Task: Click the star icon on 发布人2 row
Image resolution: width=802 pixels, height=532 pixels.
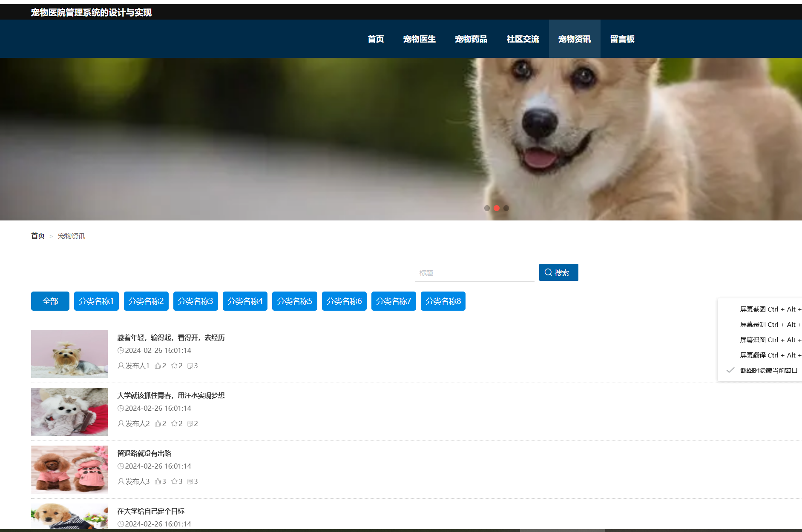Action: (x=174, y=423)
